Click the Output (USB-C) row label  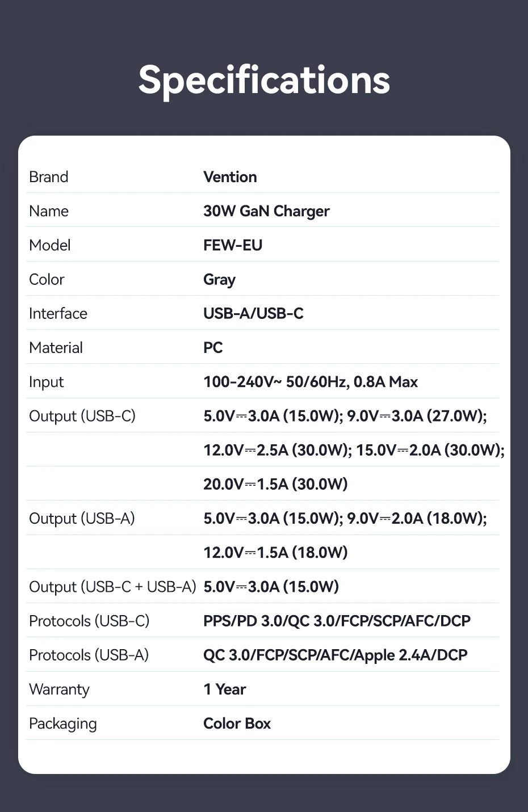[82, 416]
